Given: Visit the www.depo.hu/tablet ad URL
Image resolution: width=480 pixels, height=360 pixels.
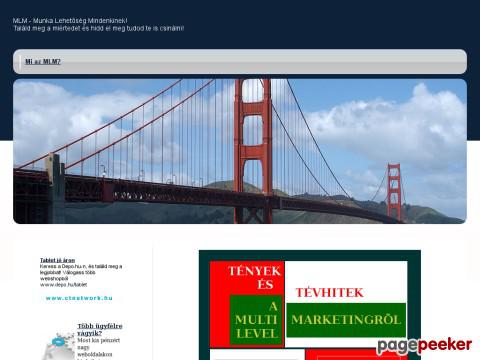Looking at the screenshot, I should point(63,285).
